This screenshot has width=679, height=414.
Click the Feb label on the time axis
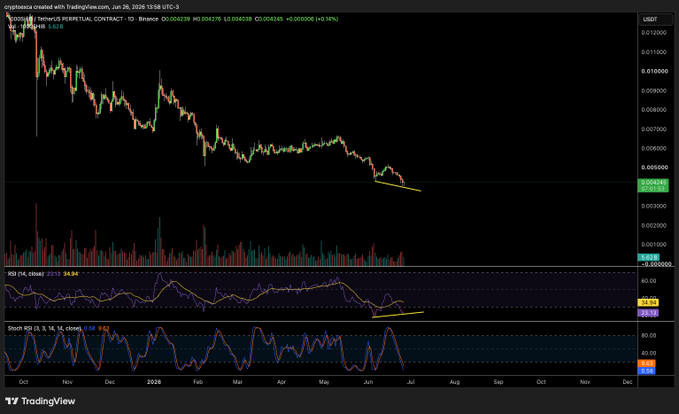(198, 382)
